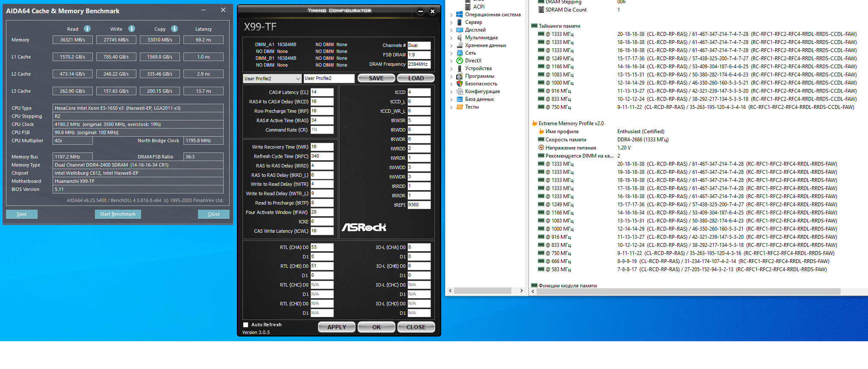The width and height of the screenshot is (868, 369).
Task: Click the drive icon for Хранение данных
Action: click(x=460, y=45)
